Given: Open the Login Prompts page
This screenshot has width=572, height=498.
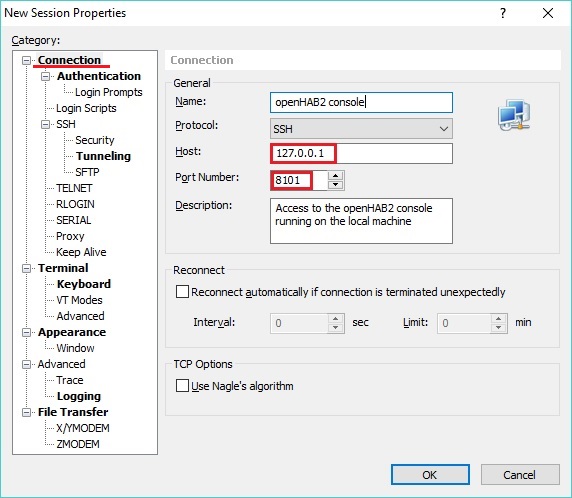Looking at the screenshot, I should 109,92.
